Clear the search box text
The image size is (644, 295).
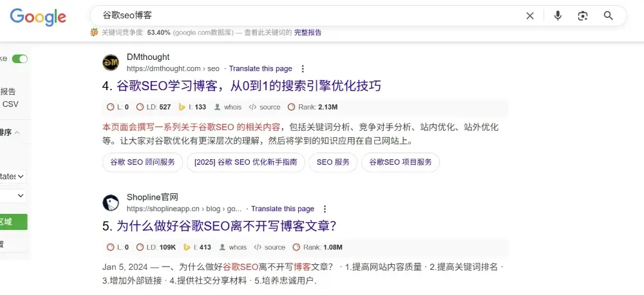(x=530, y=16)
